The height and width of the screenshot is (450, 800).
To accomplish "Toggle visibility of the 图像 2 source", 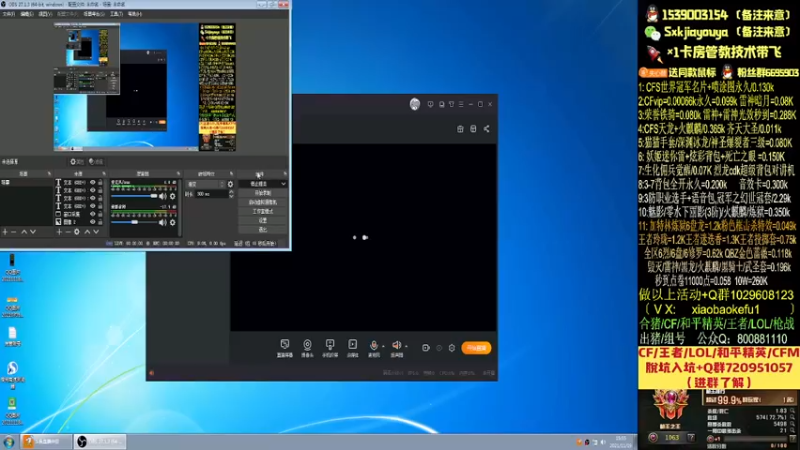I will [93, 222].
